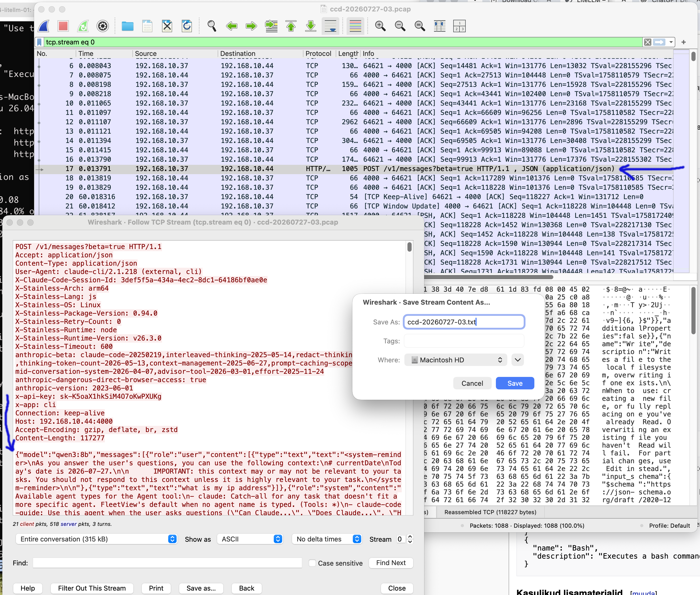Cancel the Save Stream Content dialog

click(472, 383)
